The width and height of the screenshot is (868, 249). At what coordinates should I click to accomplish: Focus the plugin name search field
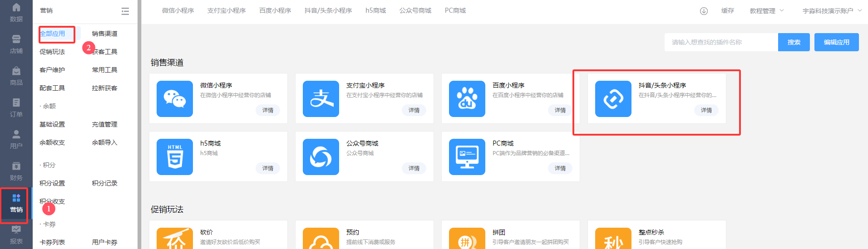[721, 42]
